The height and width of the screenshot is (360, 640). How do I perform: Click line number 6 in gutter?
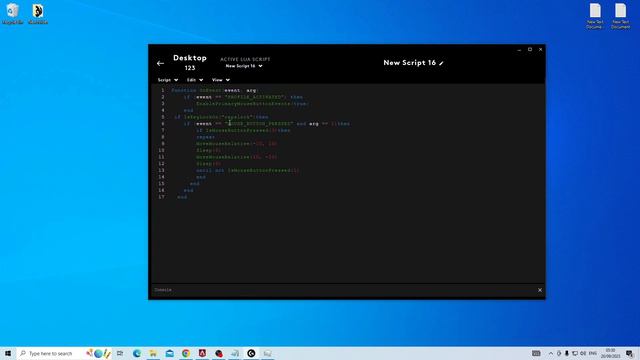tap(162, 124)
